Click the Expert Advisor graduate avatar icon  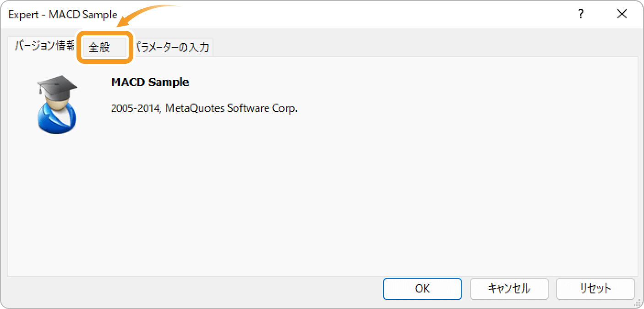click(x=57, y=105)
